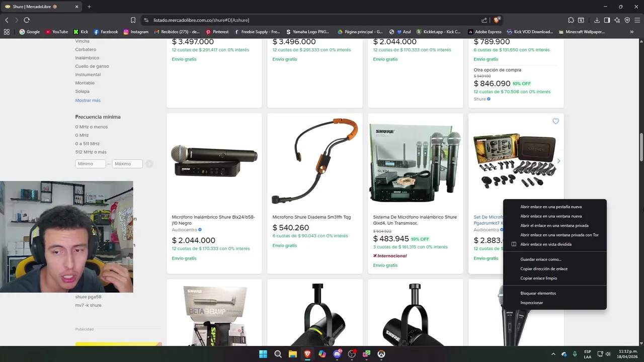Apply frequency range with arrow button
Image resolution: width=644 pixels, height=362 pixels.
(x=149, y=164)
